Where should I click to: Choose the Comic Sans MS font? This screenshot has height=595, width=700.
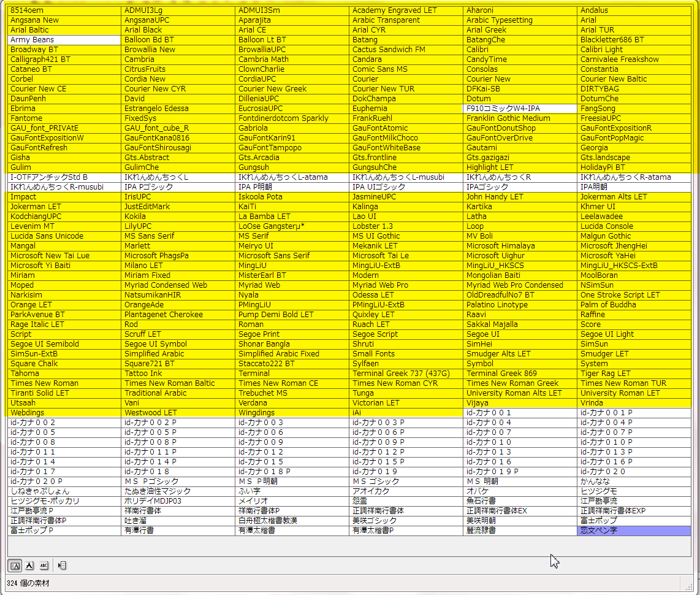click(x=406, y=69)
